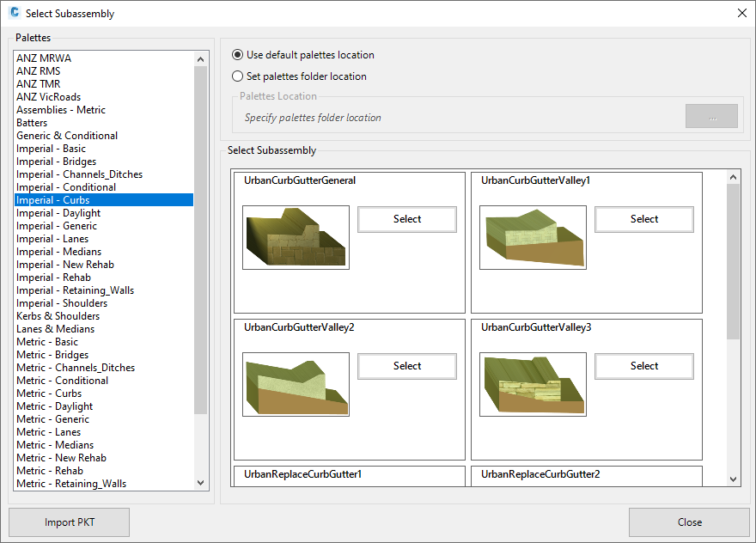Image resolution: width=756 pixels, height=543 pixels.
Task: Select the Imperial - Generic palette
Action: [104, 226]
